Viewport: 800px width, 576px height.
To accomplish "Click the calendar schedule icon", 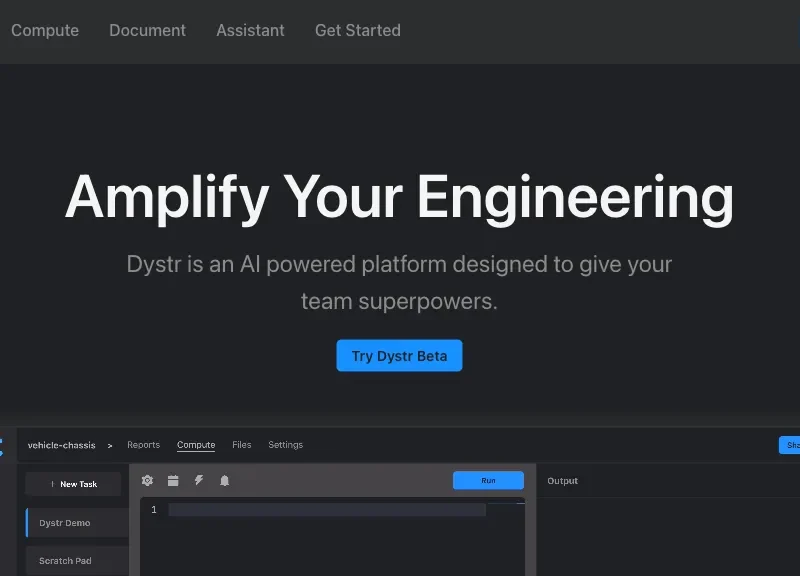I will (x=173, y=481).
